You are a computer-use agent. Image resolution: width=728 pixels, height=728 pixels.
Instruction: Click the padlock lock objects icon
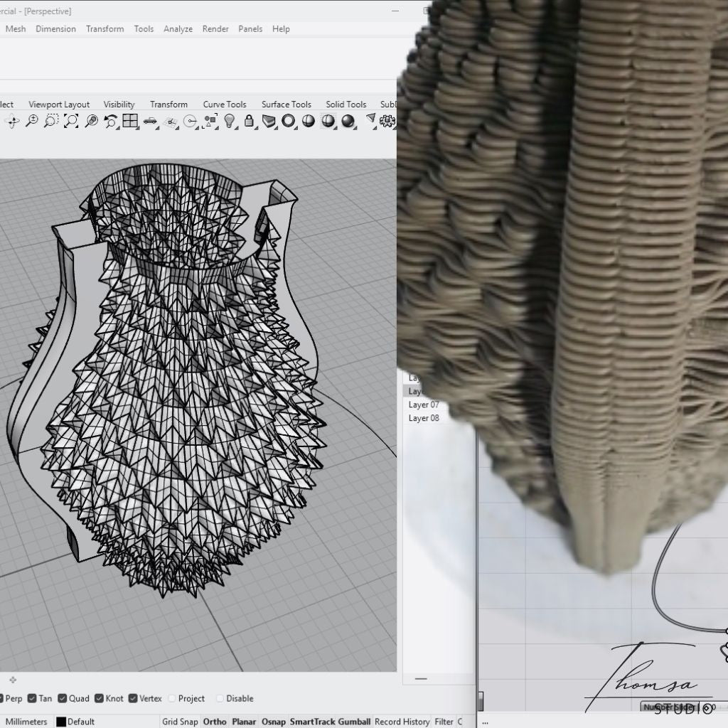coord(250,122)
